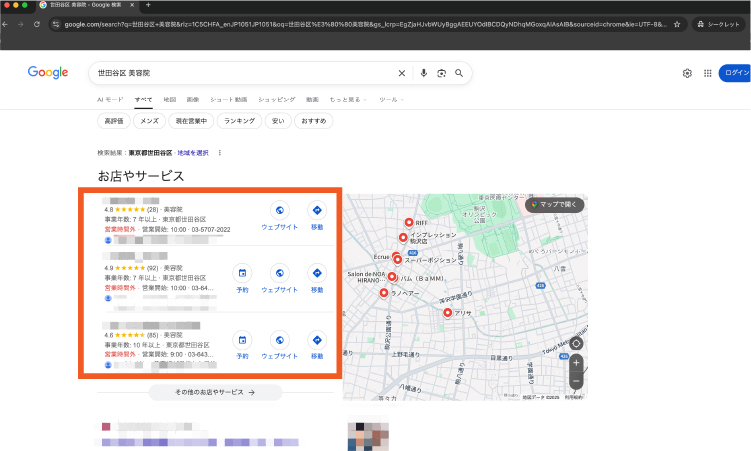The width and height of the screenshot is (751, 451).
Task: Open the search settings gear
Action: coord(687,73)
